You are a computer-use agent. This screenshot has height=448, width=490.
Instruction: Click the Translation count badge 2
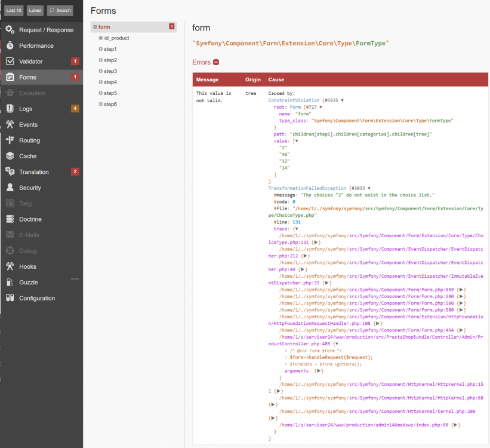point(75,171)
